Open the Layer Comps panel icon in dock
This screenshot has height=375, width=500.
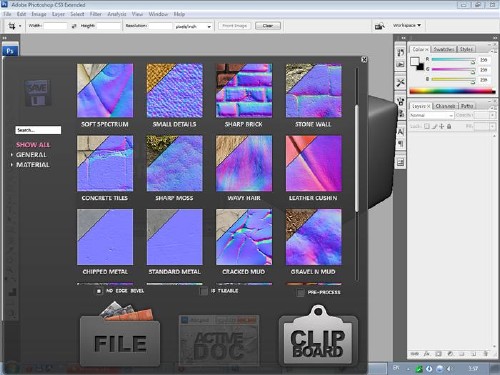(400, 162)
